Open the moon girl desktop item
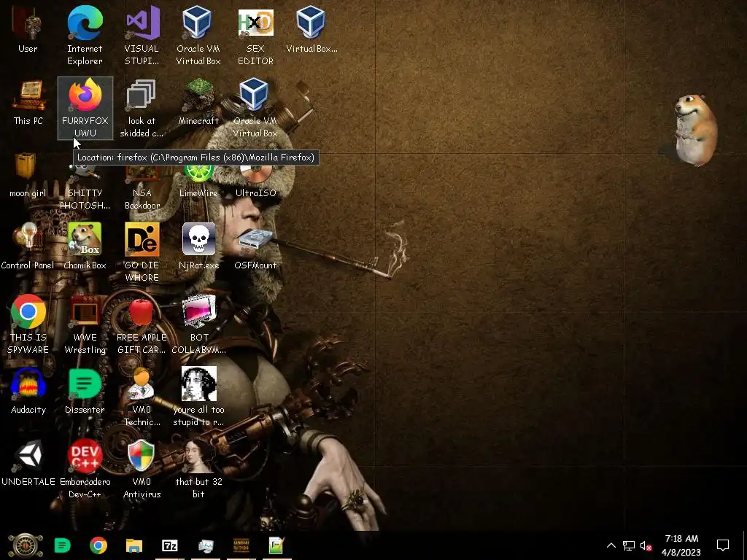This screenshot has width=747, height=560. [28, 175]
